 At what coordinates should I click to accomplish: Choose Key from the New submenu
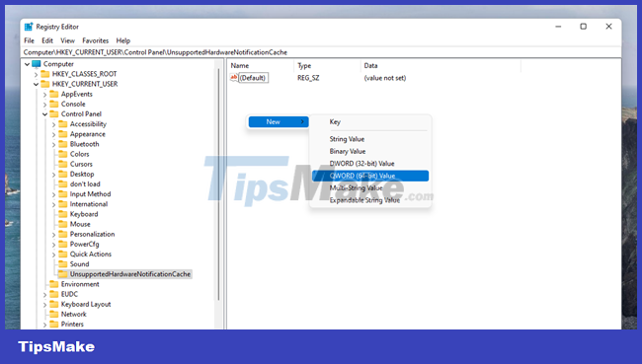pyautogui.click(x=370, y=122)
